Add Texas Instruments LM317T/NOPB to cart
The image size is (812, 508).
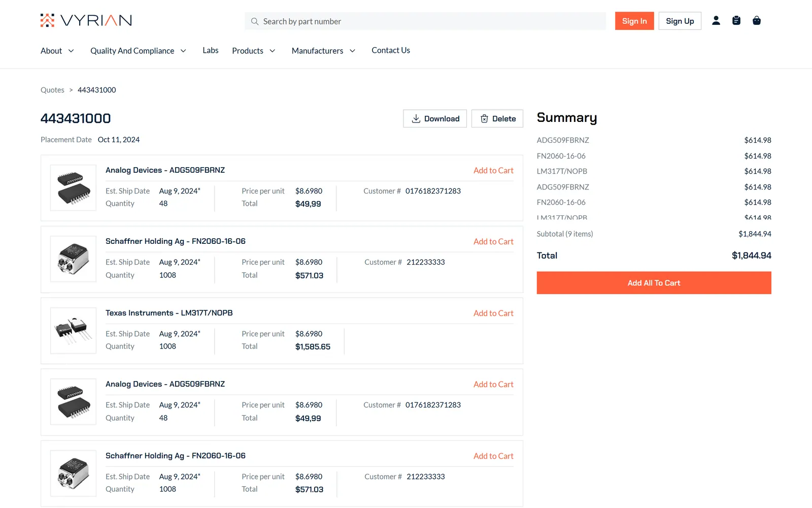coord(493,313)
